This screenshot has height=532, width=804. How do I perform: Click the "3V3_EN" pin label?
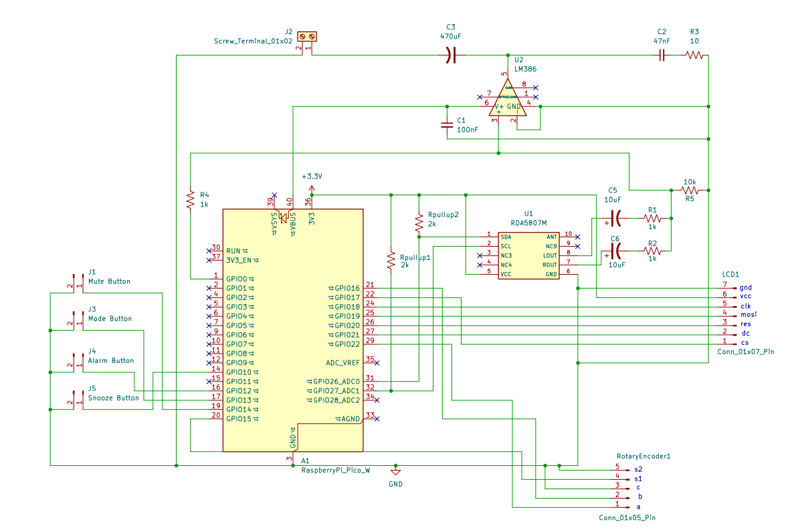point(239,260)
